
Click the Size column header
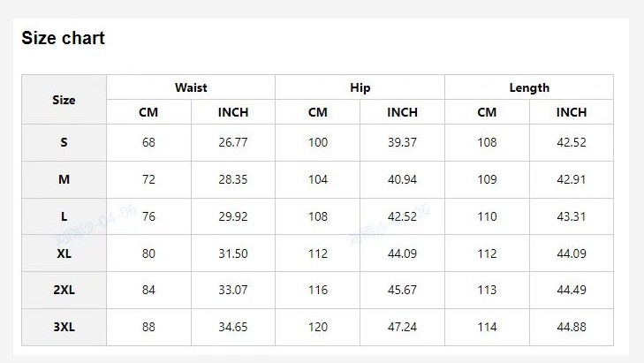(x=64, y=100)
